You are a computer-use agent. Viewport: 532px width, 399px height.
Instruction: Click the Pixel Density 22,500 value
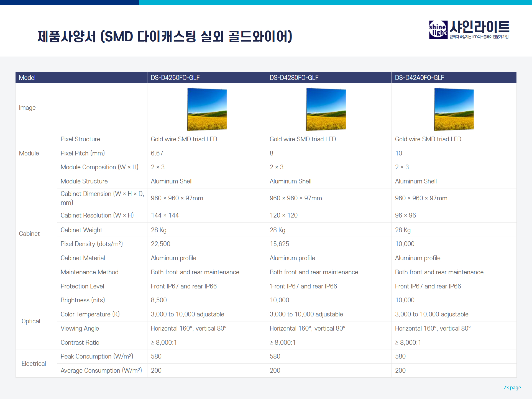tap(160, 244)
